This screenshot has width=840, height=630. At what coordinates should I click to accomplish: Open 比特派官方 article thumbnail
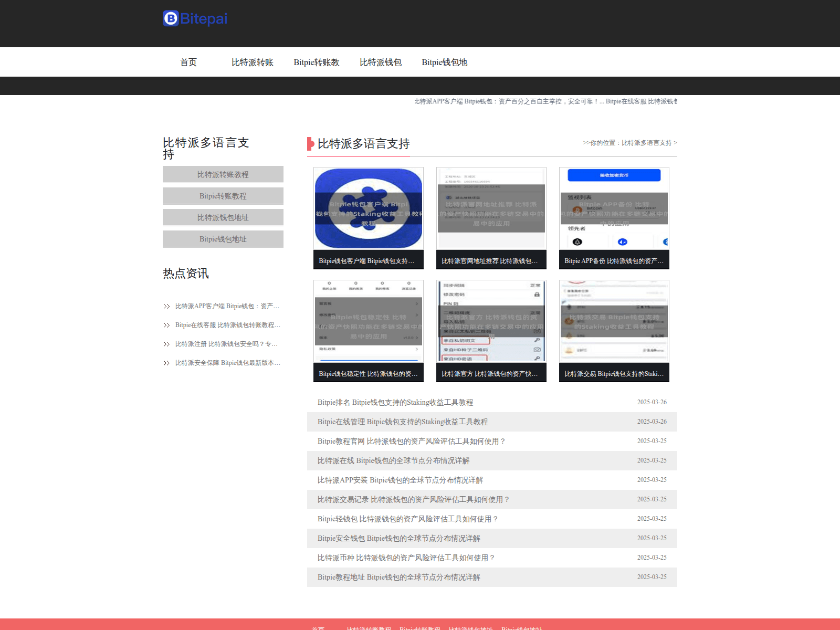click(x=491, y=321)
